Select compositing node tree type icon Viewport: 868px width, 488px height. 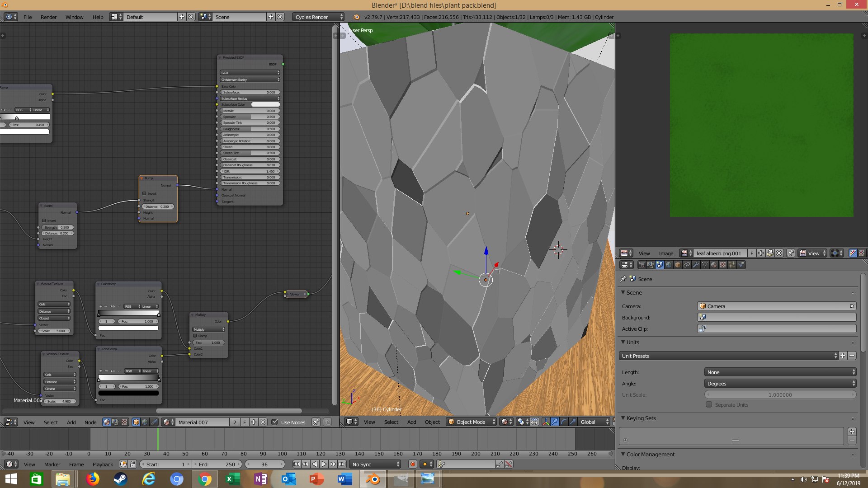click(x=115, y=422)
